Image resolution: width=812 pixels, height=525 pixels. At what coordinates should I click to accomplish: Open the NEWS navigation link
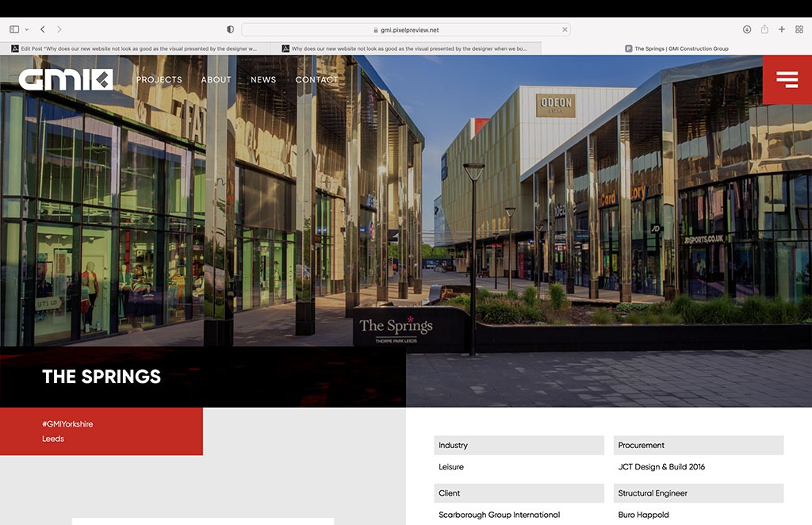click(x=263, y=80)
